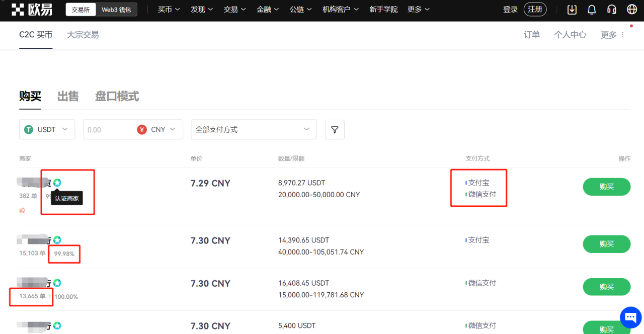644x334 pixels.
Task: Click the 99.98% completion rate
Action: click(64, 254)
